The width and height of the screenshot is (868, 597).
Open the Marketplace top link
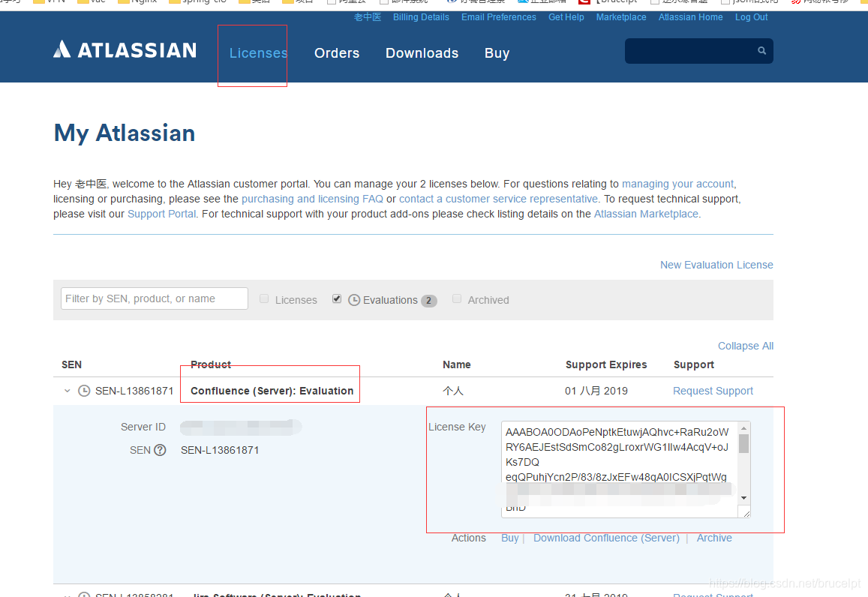pos(621,17)
